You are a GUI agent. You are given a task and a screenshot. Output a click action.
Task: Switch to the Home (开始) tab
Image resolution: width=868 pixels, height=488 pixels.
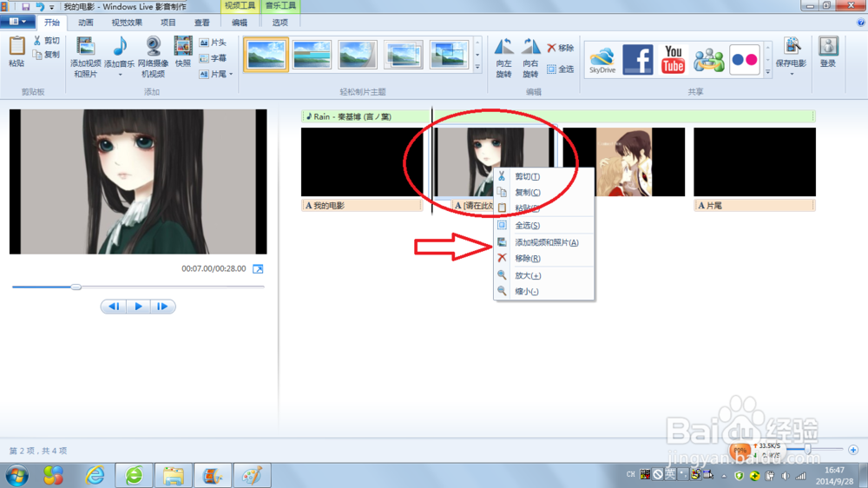click(x=52, y=23)
